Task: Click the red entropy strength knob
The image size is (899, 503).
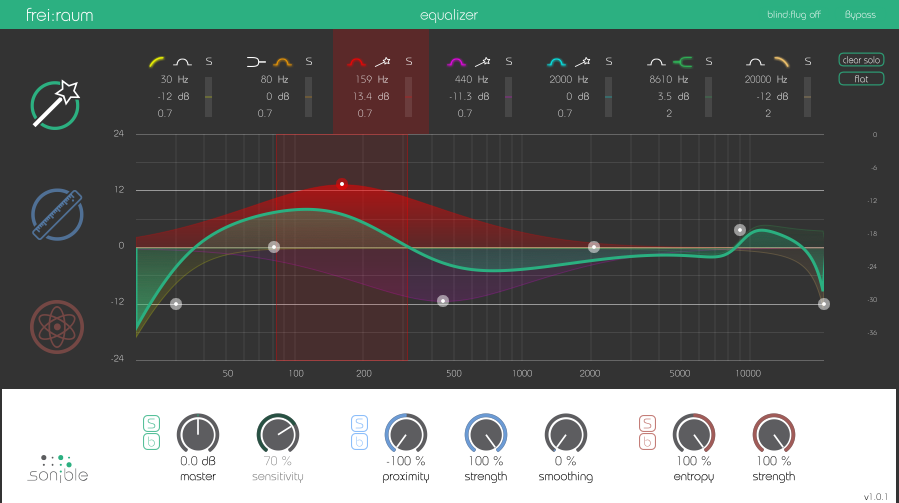Action: (773, 434)
